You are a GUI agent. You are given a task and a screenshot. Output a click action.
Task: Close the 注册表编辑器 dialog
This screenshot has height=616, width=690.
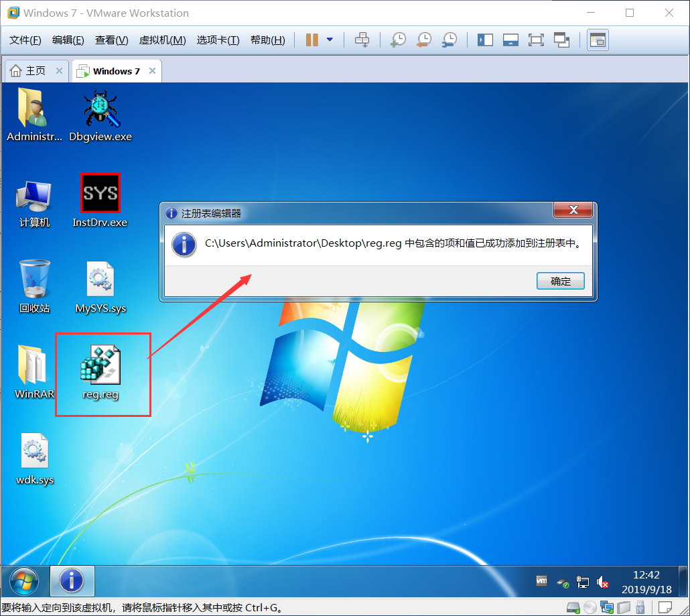tap(573, 210)
